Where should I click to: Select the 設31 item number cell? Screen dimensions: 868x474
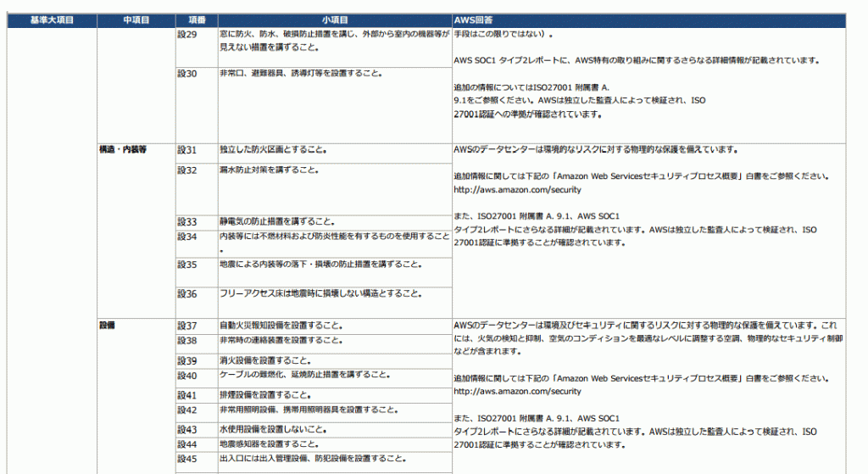coord(197,153)
